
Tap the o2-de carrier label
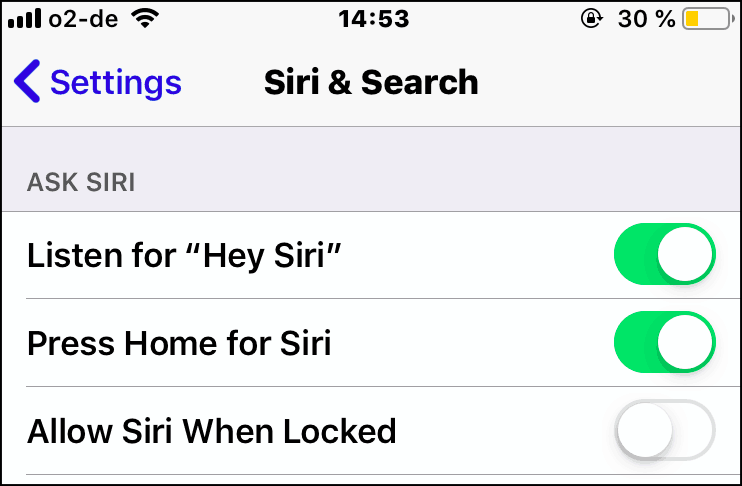point(83,19)
